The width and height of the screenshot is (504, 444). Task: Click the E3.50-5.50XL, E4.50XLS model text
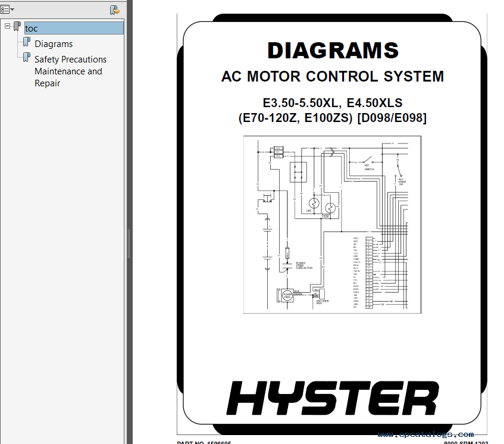pyautogui.click(x=333, y=103)
